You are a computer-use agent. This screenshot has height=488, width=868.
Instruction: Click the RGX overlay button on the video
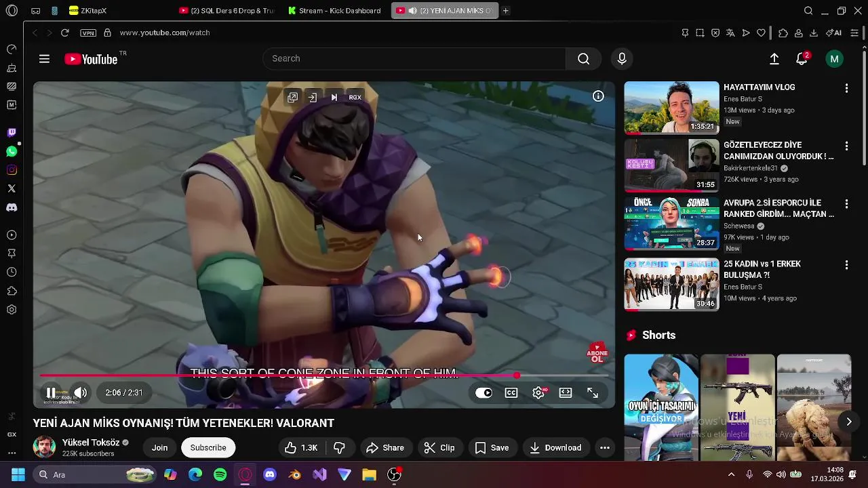(355, 98)
